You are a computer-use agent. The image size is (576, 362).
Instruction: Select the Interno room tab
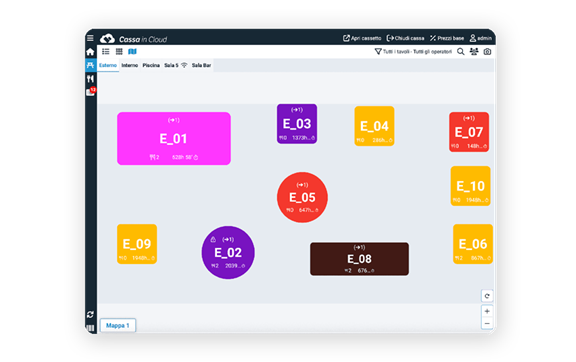click(x=130, y=65)
